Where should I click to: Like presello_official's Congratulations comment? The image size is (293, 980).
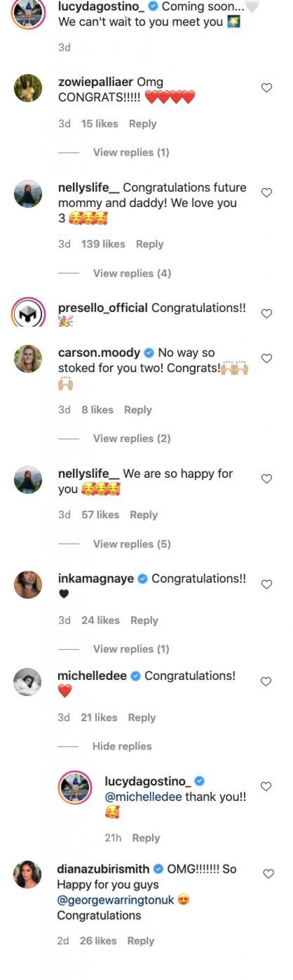click(x=266, y=314)
